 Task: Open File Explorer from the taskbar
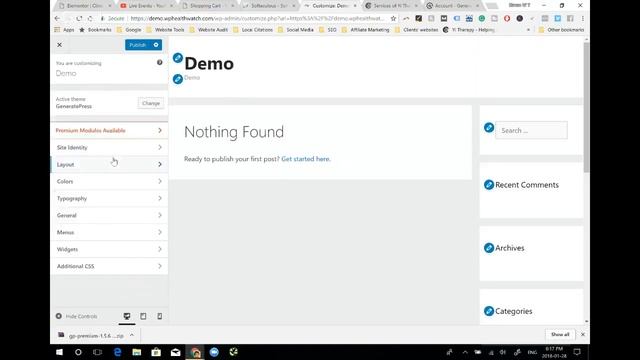[x=136, y=352]
